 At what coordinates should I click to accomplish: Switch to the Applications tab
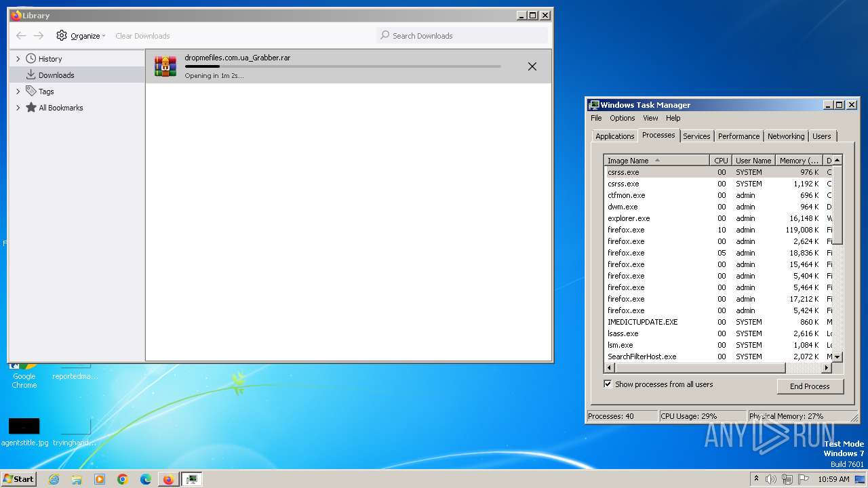[614, 136]
